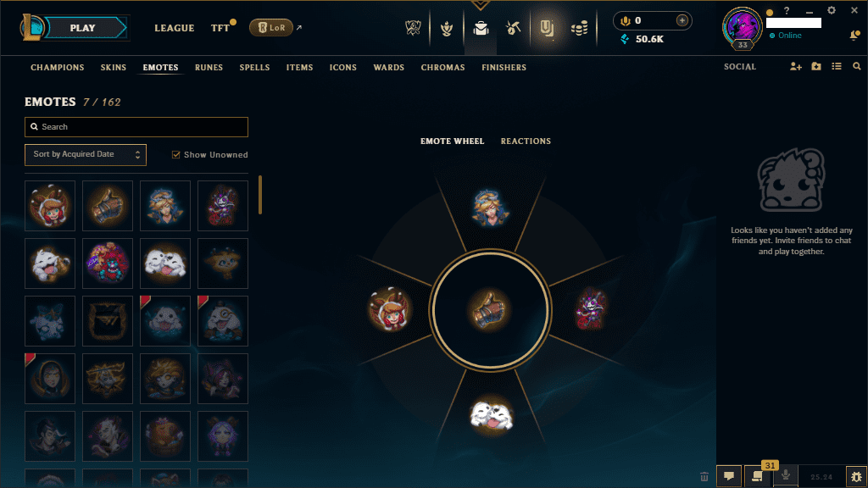868x488 pixels.
Task: Click the emote list scrollbar
Action: point(260,195)
